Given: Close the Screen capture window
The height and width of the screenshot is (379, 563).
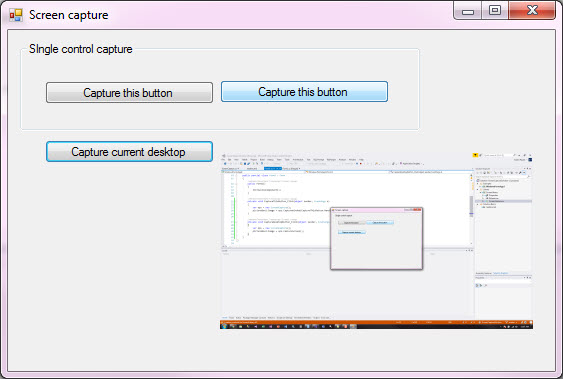Looking at the screenshot, I should tap(532, 10).
